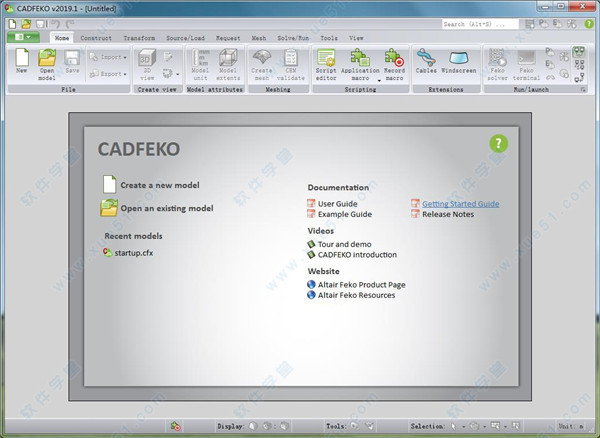Play the Tour and demo video
Image resolution: width=600 pixels, height=438 pixels.
click(339, 244)
